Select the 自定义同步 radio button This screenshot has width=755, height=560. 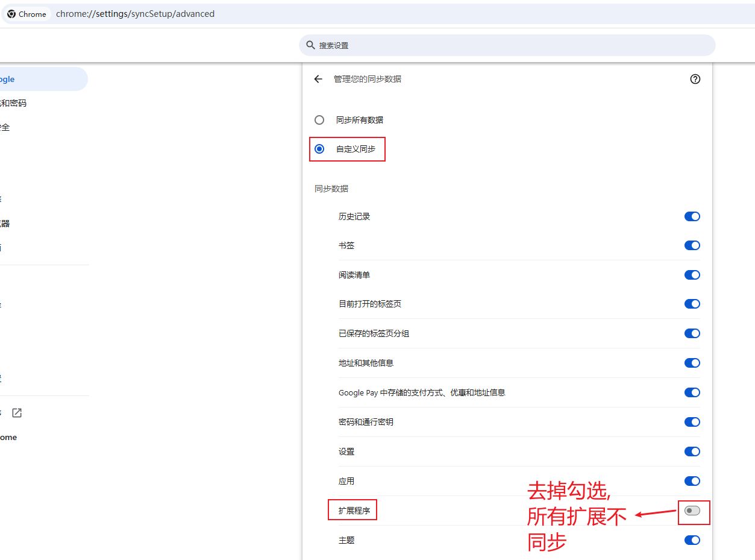(319, 149)
